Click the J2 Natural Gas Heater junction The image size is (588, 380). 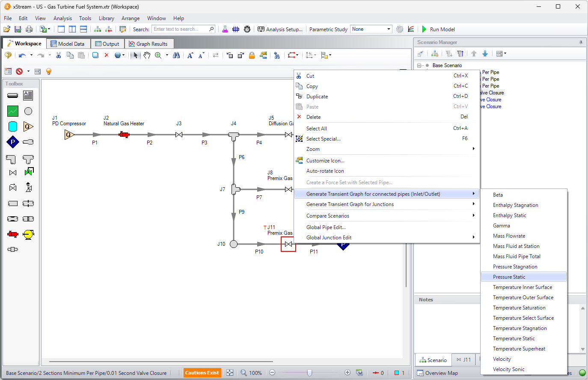pyautogui.click(x=124, y=135)
